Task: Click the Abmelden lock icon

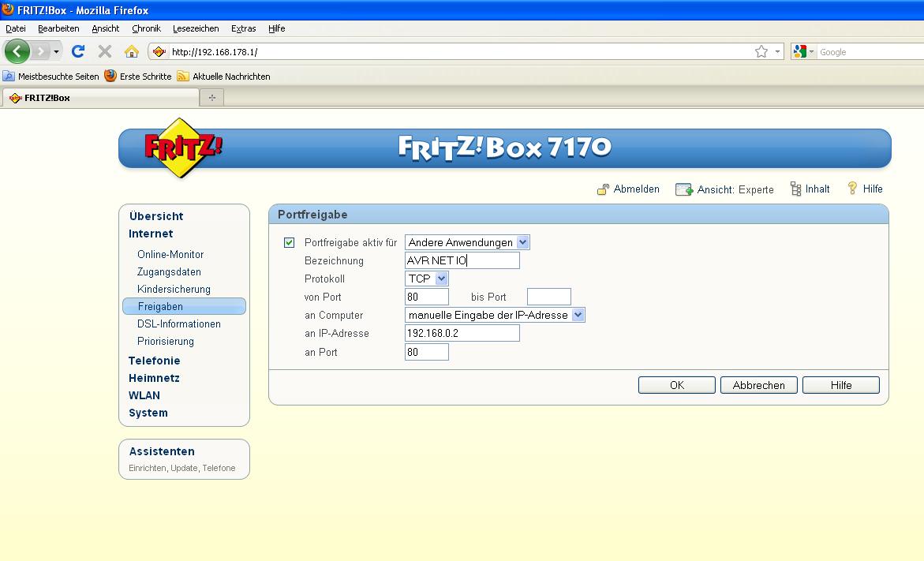Action: [603, 189]
